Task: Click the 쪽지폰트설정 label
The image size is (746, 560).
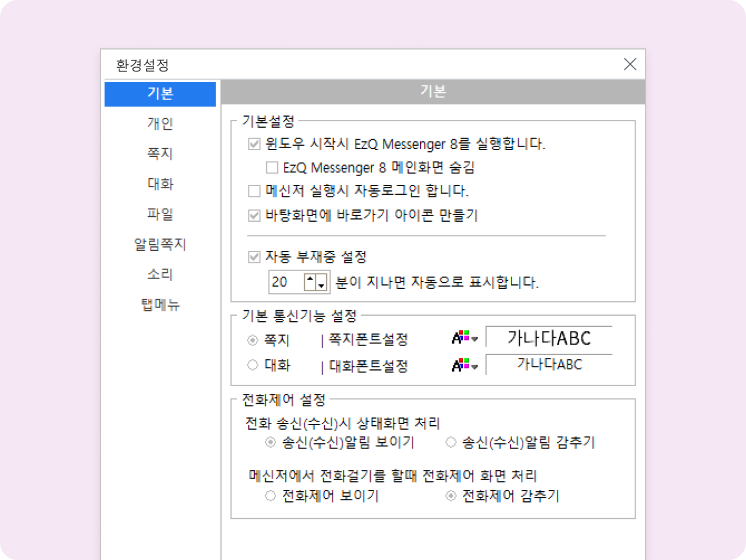Action: tap(368, 339)
